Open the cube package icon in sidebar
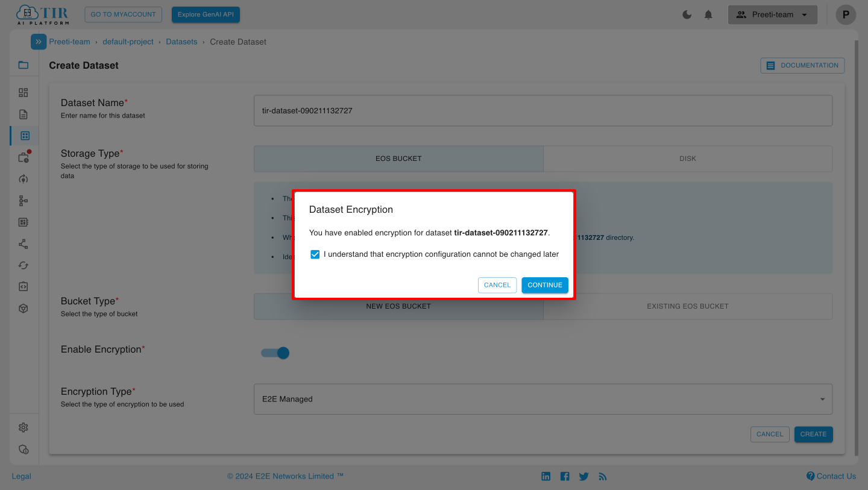The image size is (868, 490). tap(24, 308)
